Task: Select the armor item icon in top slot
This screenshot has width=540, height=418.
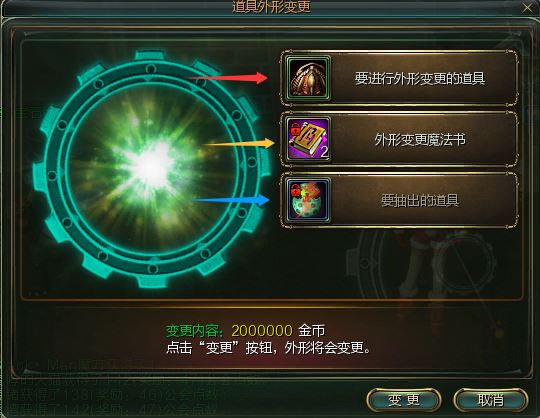Action: click(308, 79)
